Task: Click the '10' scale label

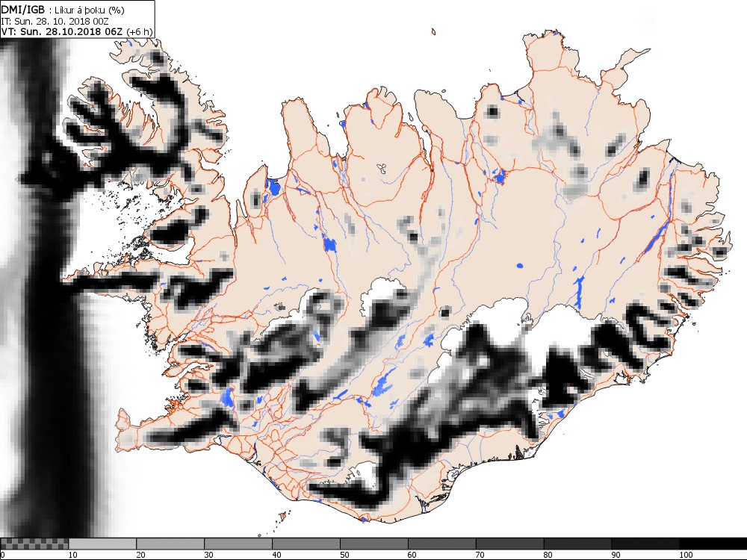Action: (x=73, y=556)
